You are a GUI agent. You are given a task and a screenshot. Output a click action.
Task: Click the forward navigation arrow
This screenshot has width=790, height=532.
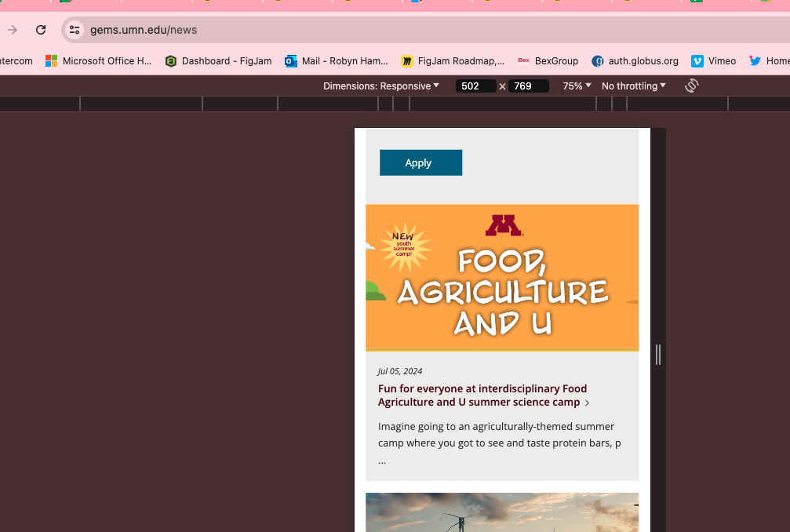[13, 30]
